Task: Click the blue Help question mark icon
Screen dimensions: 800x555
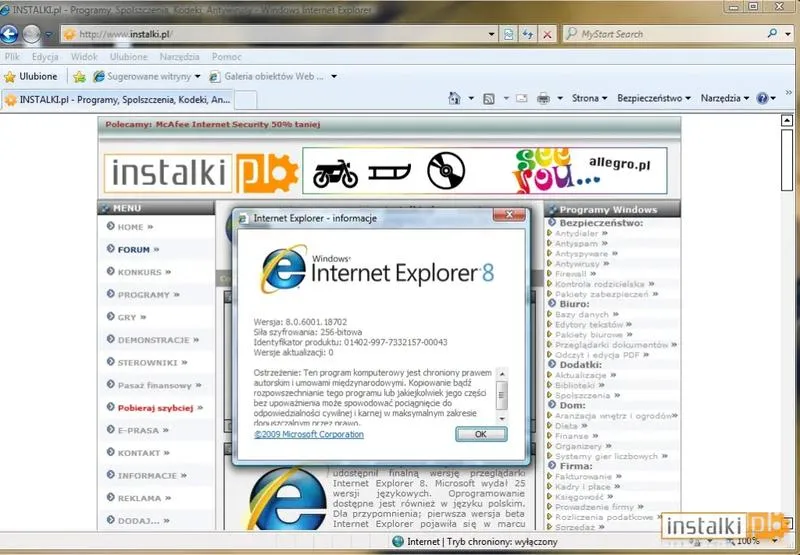Action: (x=762, y=98)
